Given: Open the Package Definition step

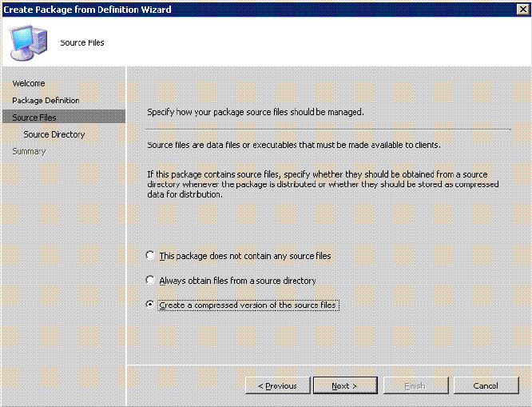Looking at the screenshot, I should 46,101.
